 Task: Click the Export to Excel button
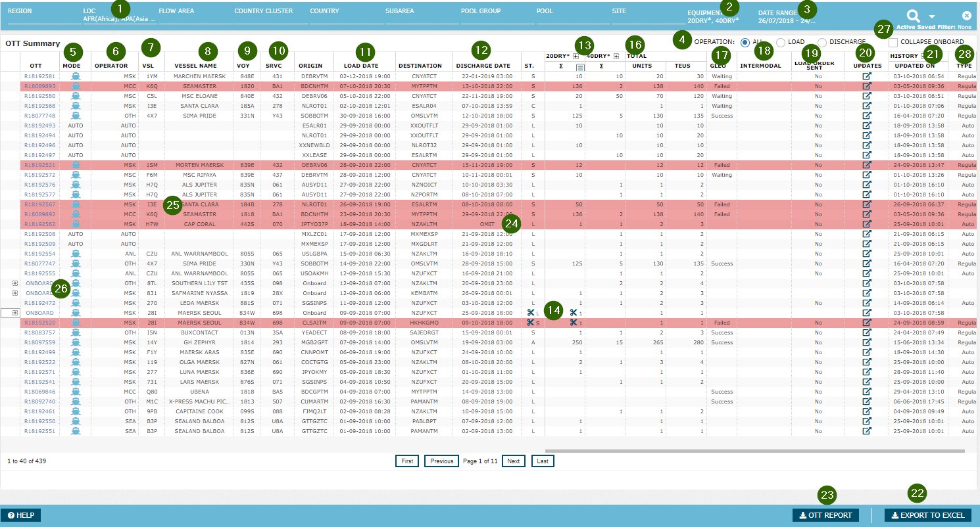[927, 515]
